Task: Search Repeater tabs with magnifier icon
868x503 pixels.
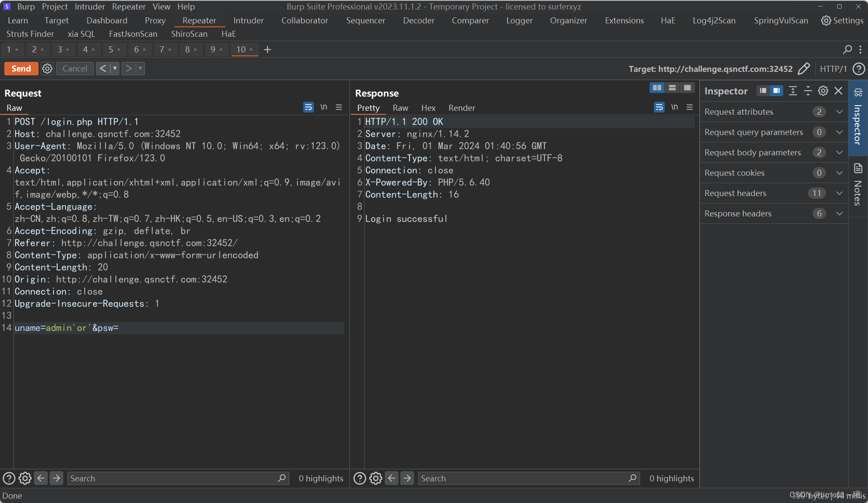Action: tap(847, 49)
